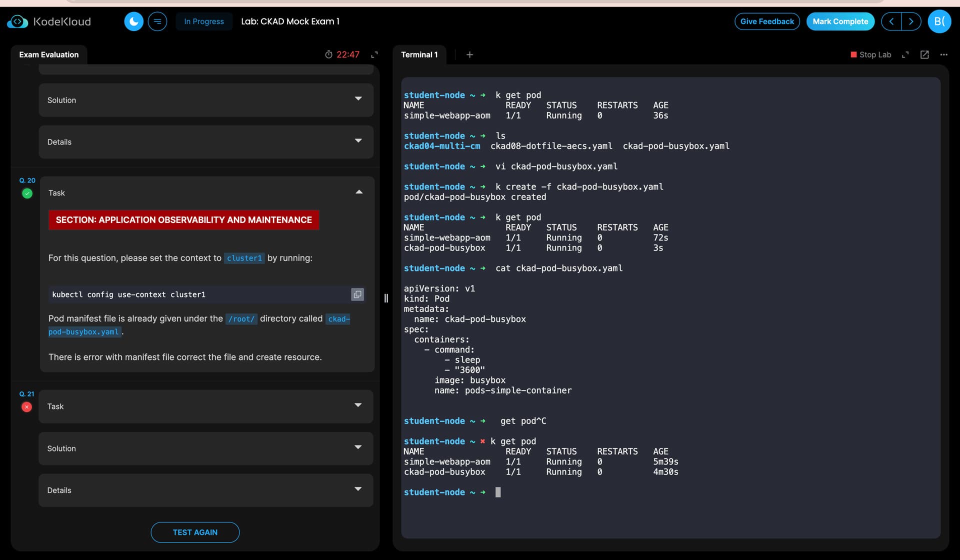Viewport: 960px width, 560px height.
Task: Click Stop Lab button
Action: pos(870,54)
